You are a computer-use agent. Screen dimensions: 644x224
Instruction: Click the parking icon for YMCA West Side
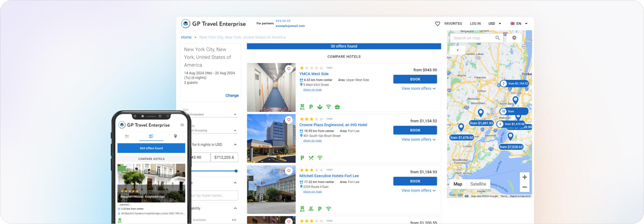pos(311,107)
